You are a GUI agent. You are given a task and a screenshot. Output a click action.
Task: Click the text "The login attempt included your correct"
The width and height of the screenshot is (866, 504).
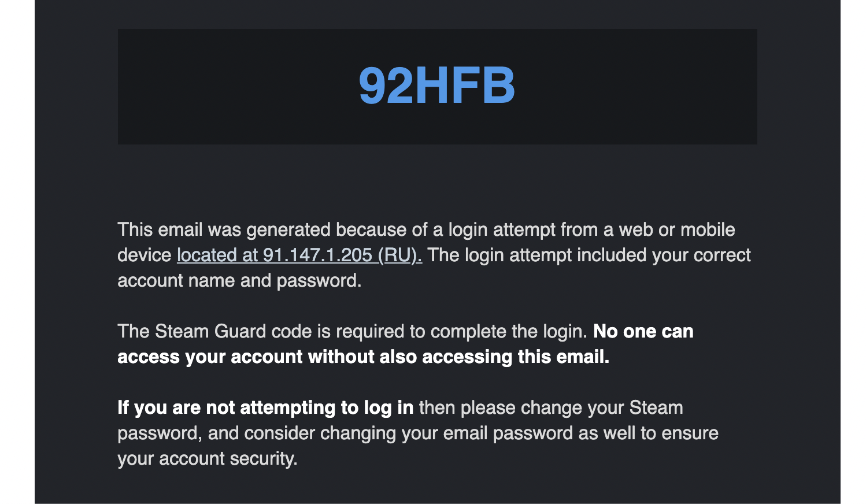point(589,255)
